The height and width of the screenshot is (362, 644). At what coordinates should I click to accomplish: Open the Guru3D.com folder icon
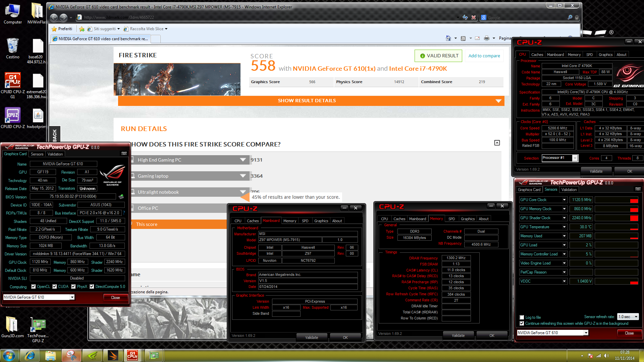[12, 327]
